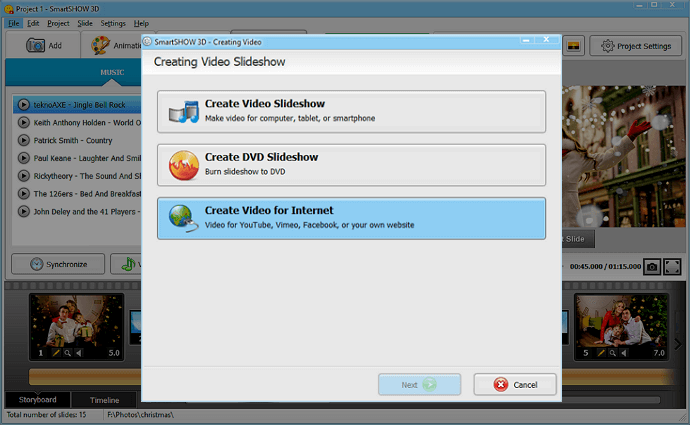Click the sound icon on slide 5

[x=624, y=353]
